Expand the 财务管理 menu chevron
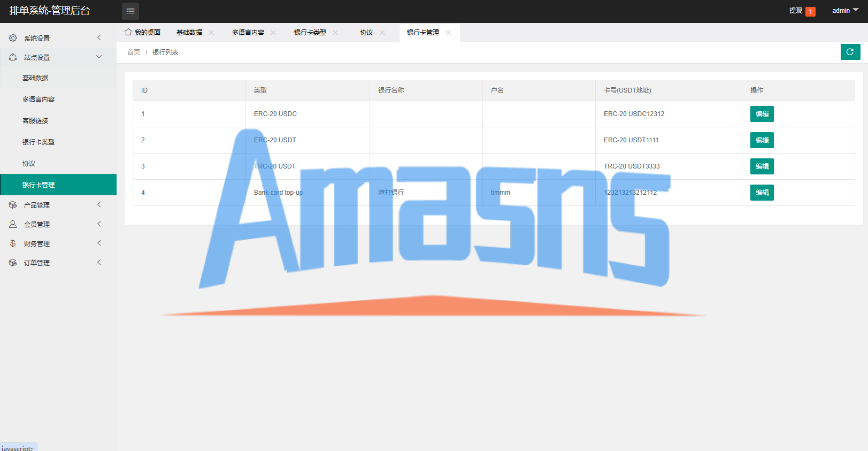 [x=99, y=243]
